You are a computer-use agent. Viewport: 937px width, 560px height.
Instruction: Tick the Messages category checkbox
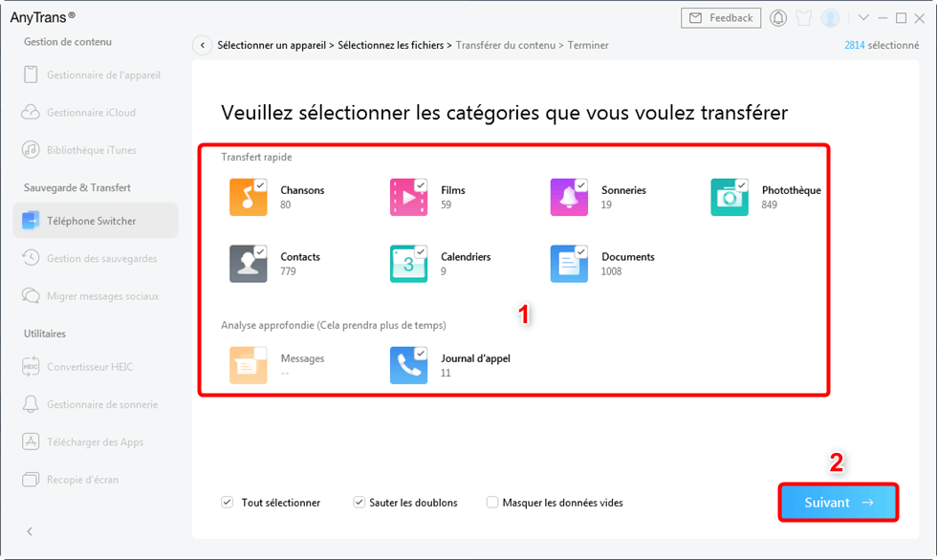(260, 354)
